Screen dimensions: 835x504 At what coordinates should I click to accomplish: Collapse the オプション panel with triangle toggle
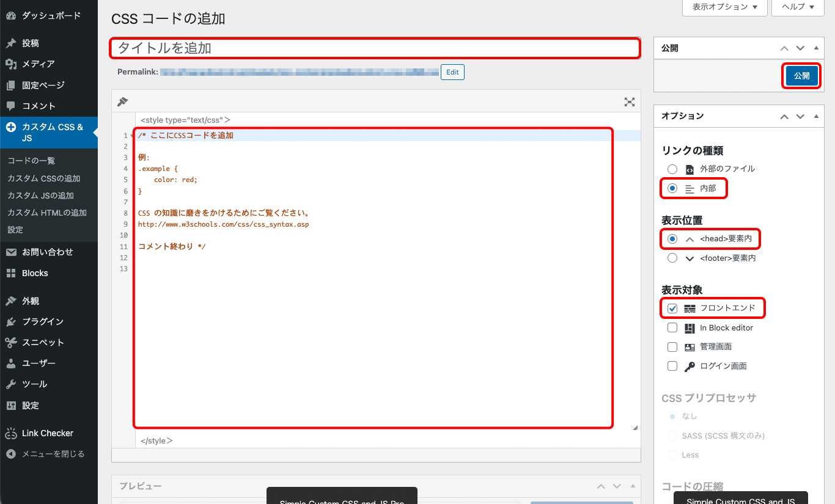816,116
